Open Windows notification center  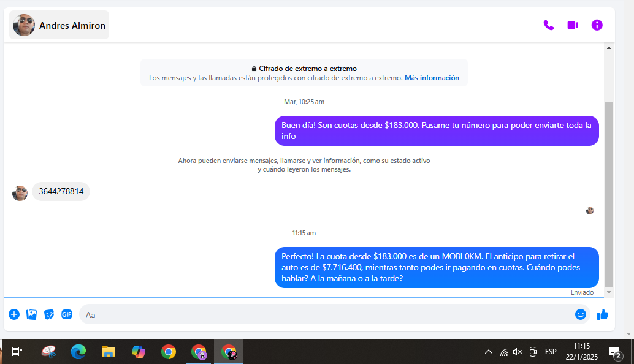614,352
